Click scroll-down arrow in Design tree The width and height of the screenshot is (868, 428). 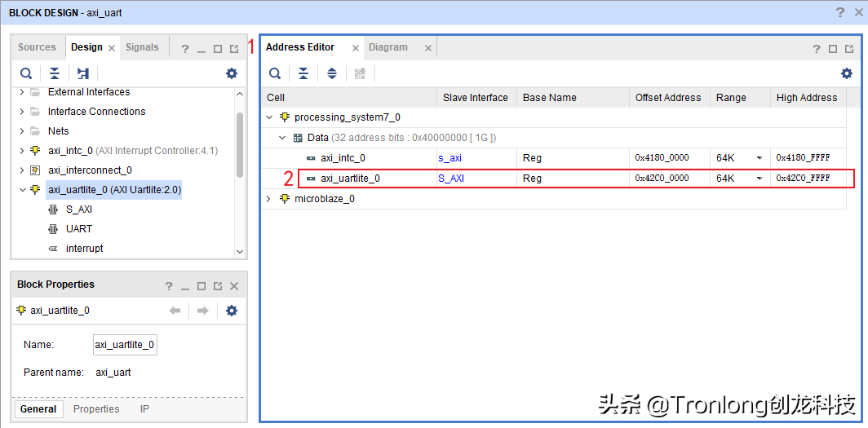(240, 252)
